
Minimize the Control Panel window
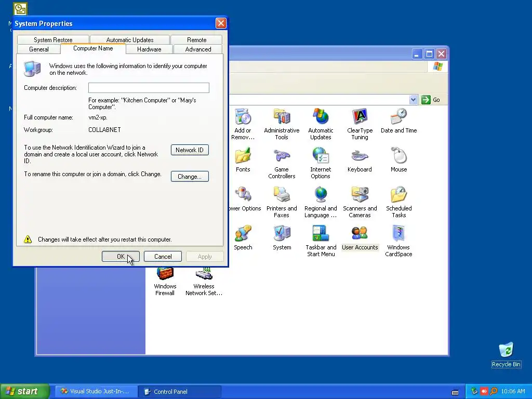[417, 54]
